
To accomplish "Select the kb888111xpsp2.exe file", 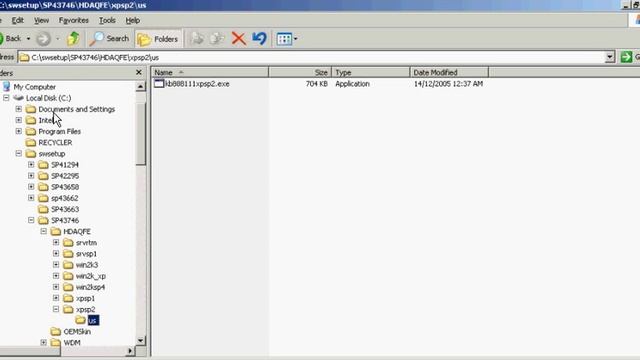I will point(197,84).
